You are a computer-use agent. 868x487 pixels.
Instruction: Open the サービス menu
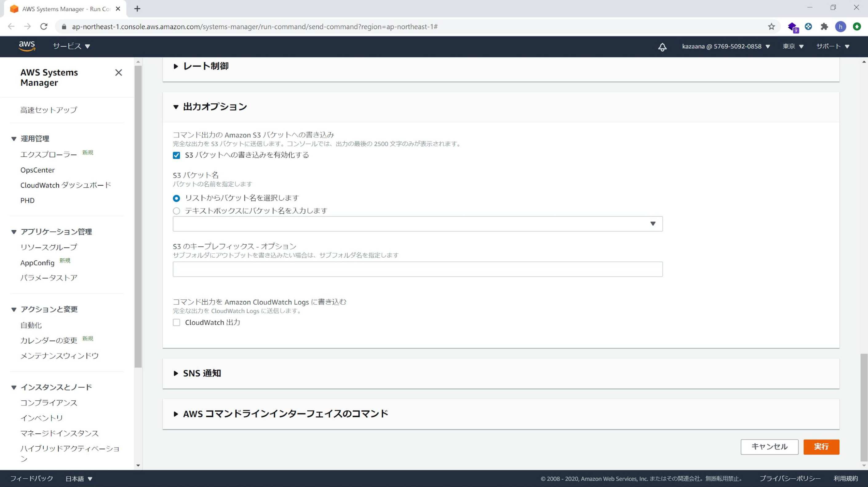click(x=71, y=46)
